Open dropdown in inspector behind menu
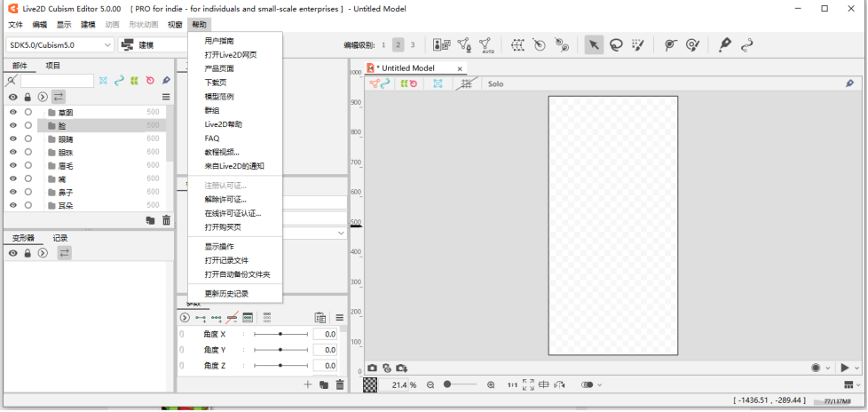868x412 pixels. (x=341, y=234)
